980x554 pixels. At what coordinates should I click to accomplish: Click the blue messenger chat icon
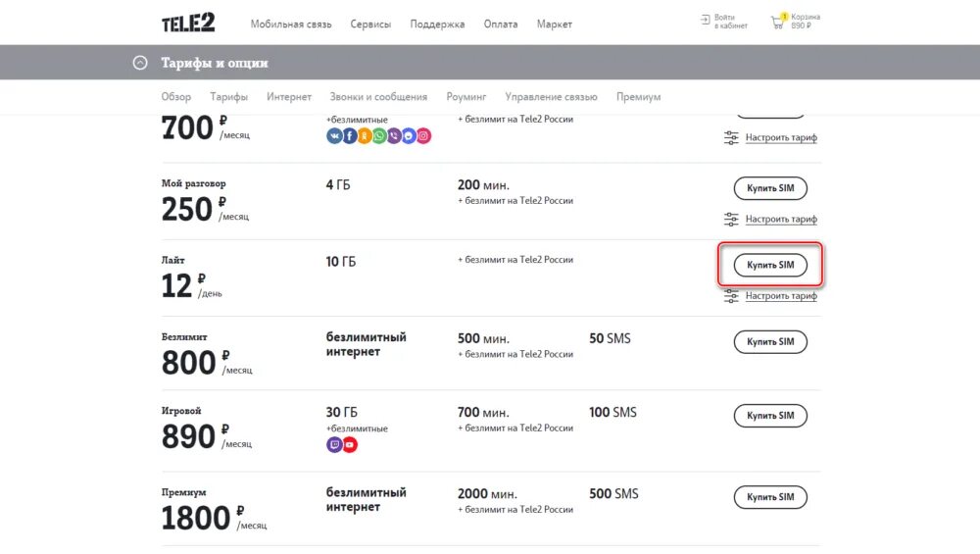coord(409,135)
